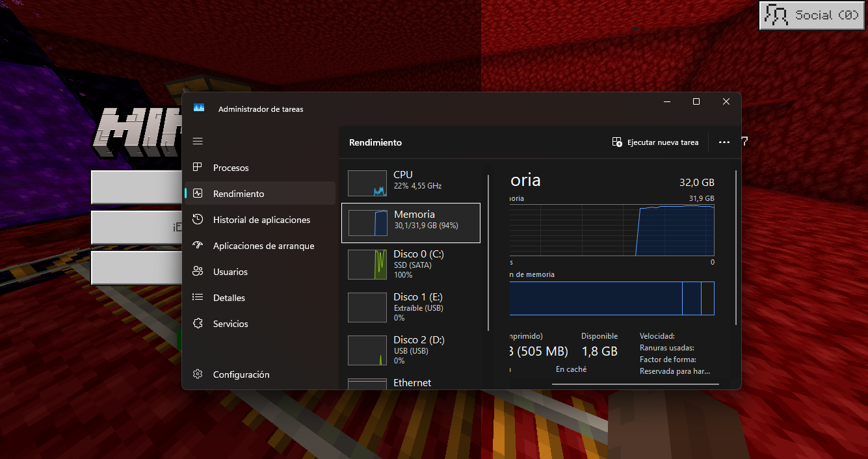
Task: Open the three-dot more options menu
Action: (x=724, y=142)
